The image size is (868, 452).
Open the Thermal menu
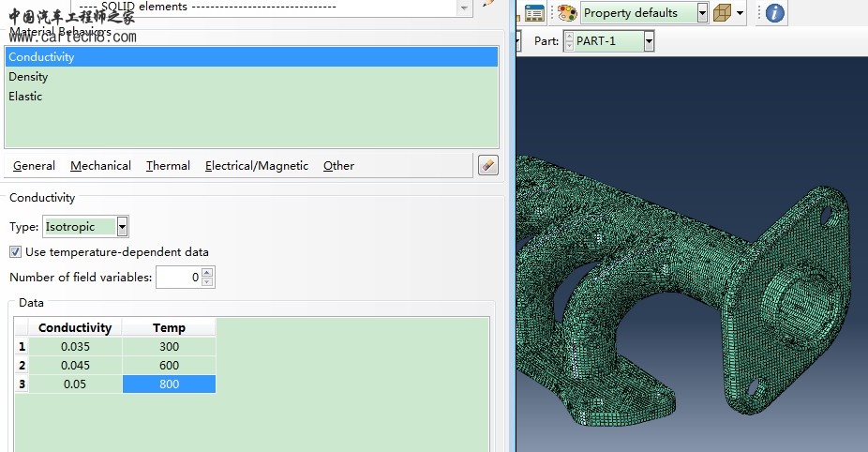168,166
